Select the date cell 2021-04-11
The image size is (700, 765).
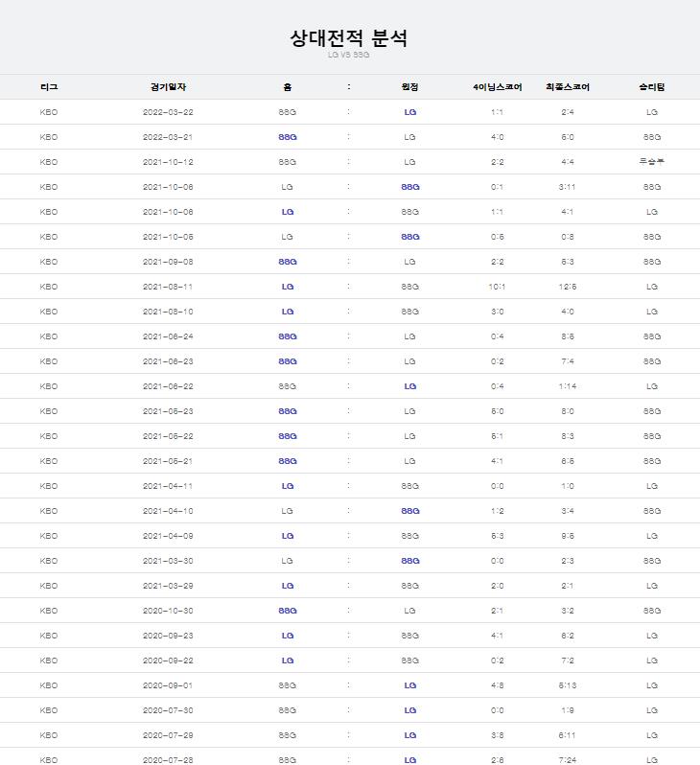(168, 486)
